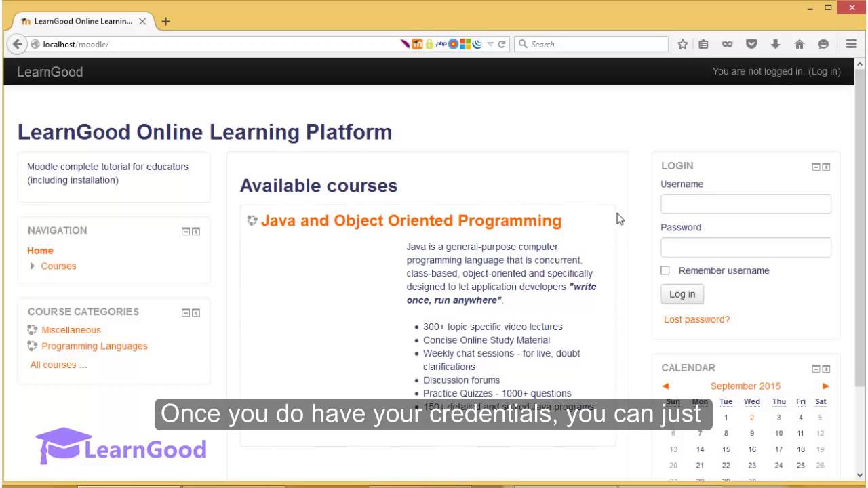
Task: Tick the Remember username checkbox
Action: pos(665,270)
